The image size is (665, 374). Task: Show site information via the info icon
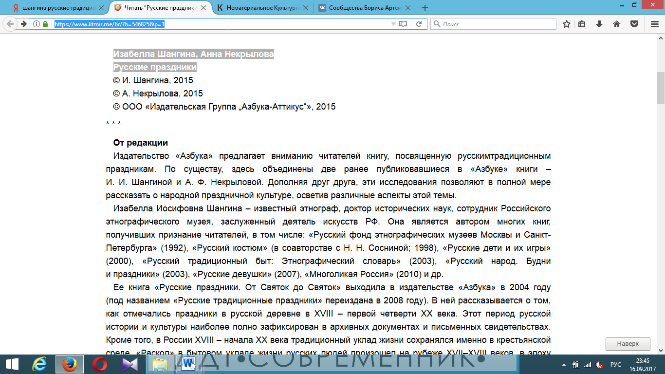coord(36,24)
